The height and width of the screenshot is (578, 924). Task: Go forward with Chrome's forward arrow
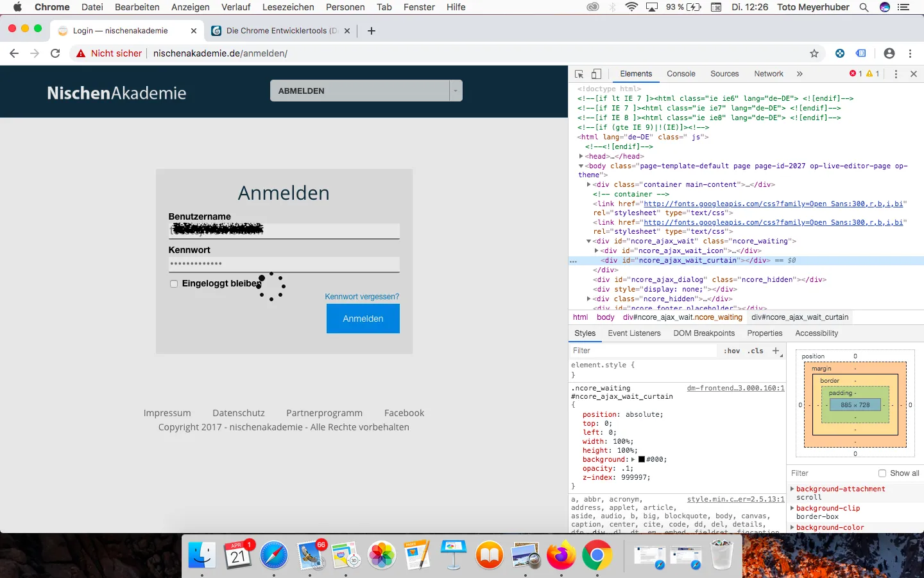pyautogui.click(x=35, y=53)
